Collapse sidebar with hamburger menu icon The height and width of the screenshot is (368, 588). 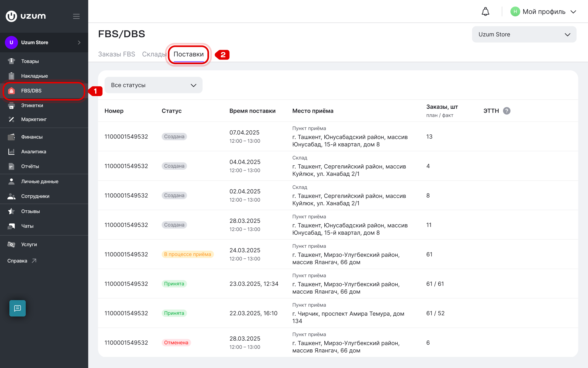pos(76,16)
